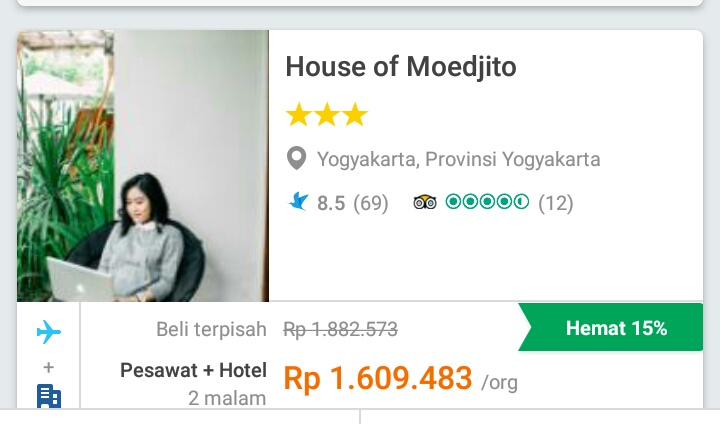
Task: Tap the Traveloka bird rating icon
Action: [x=298, y=202]
